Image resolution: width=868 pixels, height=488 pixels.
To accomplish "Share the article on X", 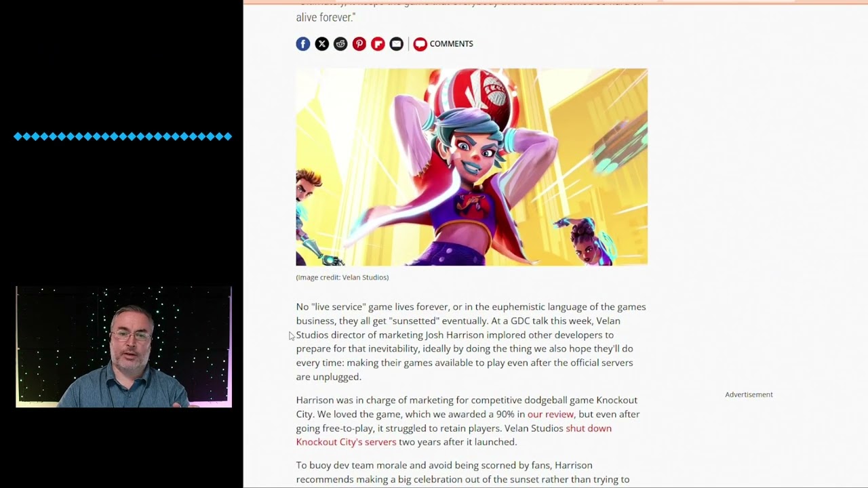I will pos(322,44).
